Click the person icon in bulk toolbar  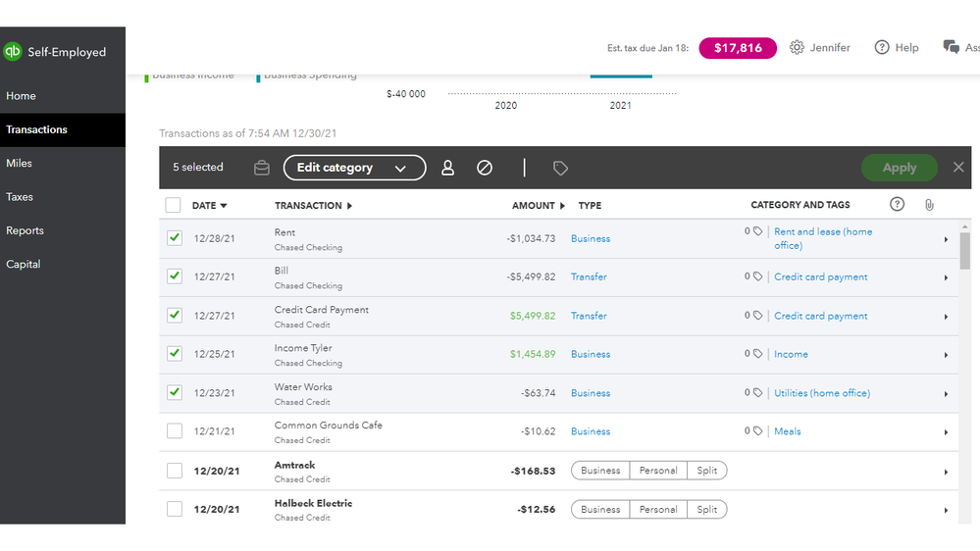coord(447,168)
